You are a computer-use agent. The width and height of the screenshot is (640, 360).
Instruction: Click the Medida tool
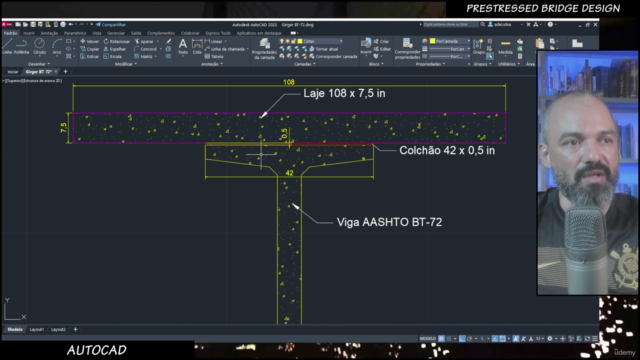(505, 46)
